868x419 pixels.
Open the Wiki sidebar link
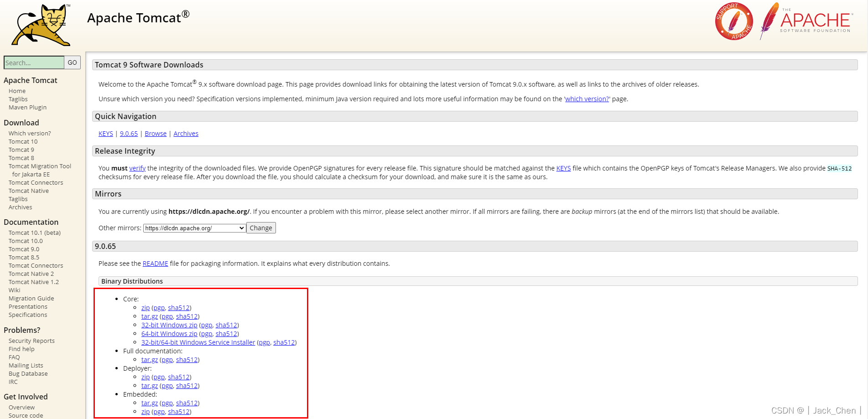(15, 290)
